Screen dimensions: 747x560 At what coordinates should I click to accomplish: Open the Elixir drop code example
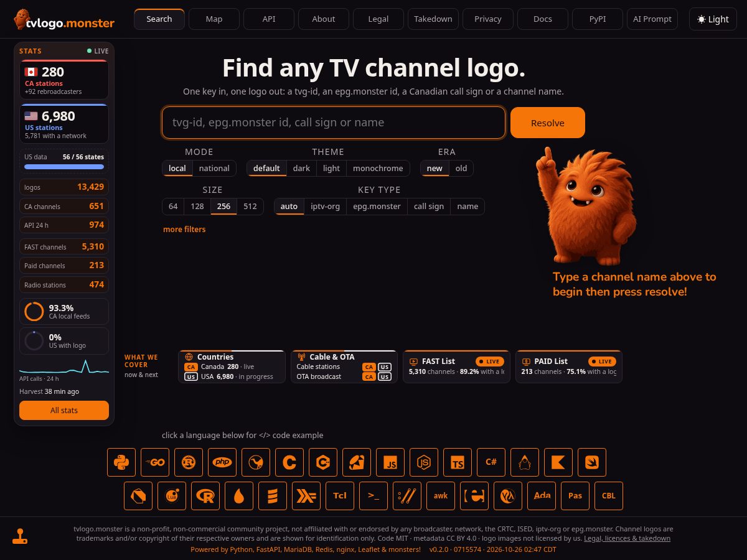239,496
